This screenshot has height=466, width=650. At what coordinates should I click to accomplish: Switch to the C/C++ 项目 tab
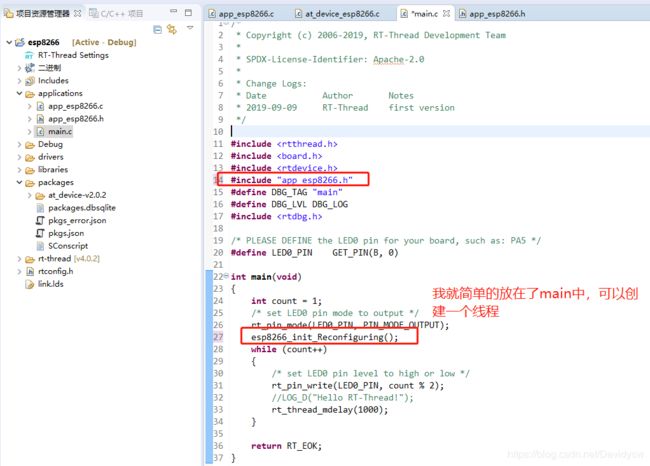[x=116, y=14]
